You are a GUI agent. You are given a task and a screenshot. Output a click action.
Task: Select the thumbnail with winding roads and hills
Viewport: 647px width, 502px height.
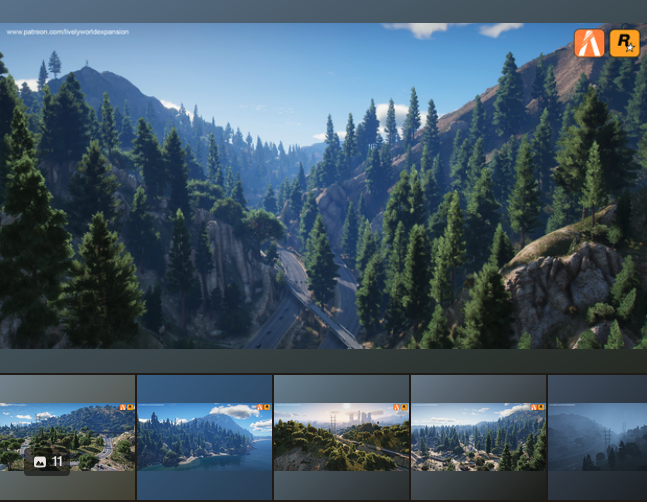click(x=67, y=437)
